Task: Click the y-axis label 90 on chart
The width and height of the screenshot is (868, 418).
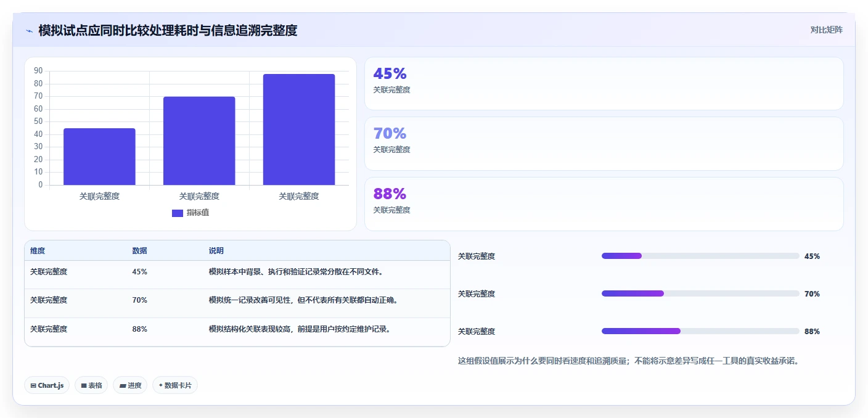Action: [x=38, y=71]
